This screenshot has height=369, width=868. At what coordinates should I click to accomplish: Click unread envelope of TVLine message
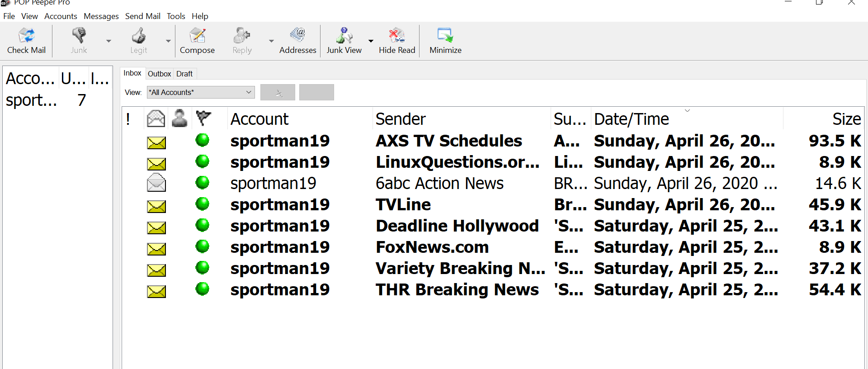click(x=156, y=206)
